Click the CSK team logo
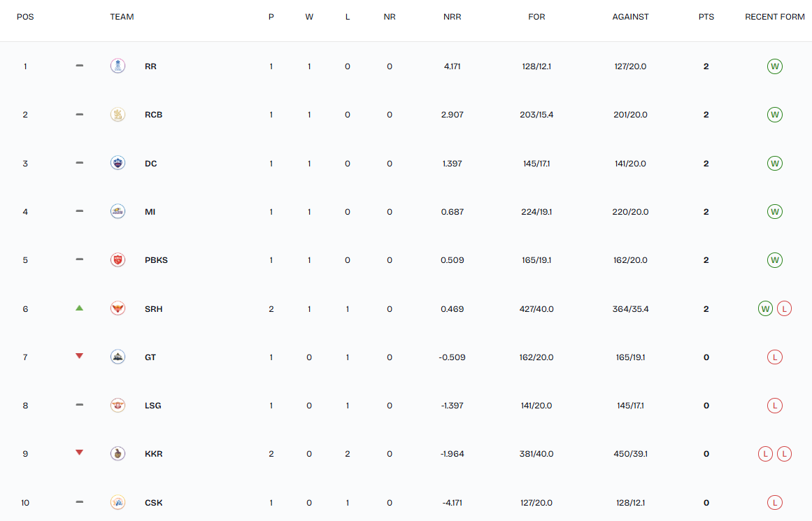This screenshot has width=812, height=521. pos(118,502)
